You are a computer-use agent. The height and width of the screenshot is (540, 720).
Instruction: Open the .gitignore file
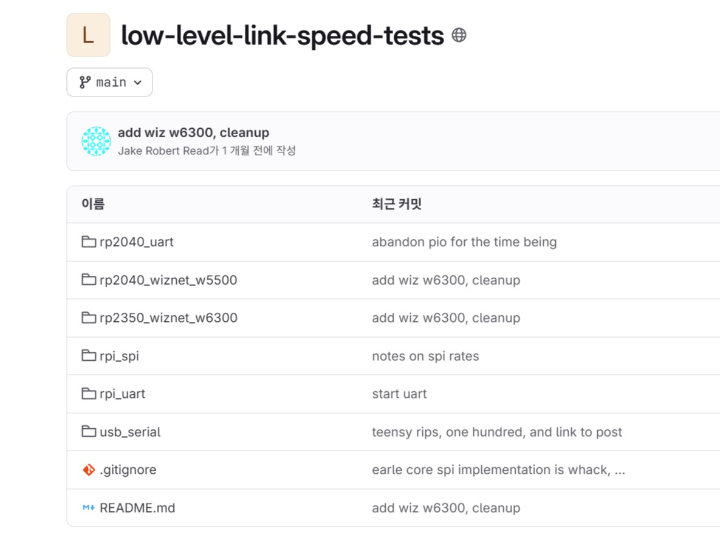pyautogui.click(x=128, y=470)
